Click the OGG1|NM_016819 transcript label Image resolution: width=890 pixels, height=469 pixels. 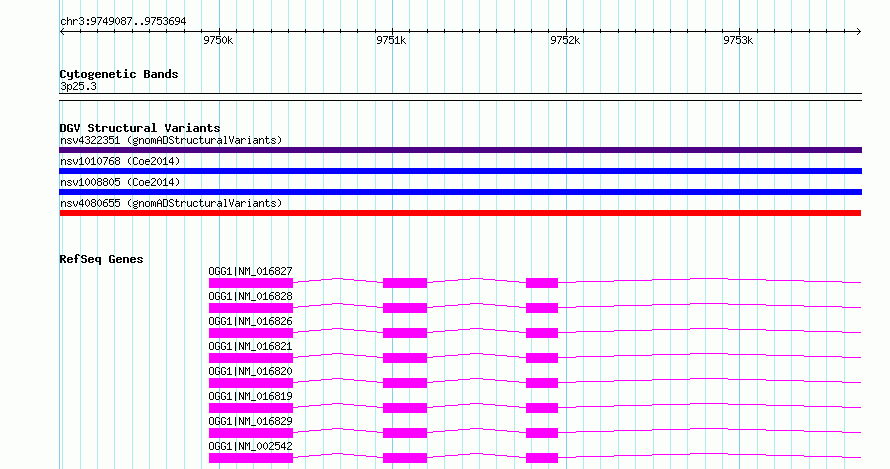(250, 396)
